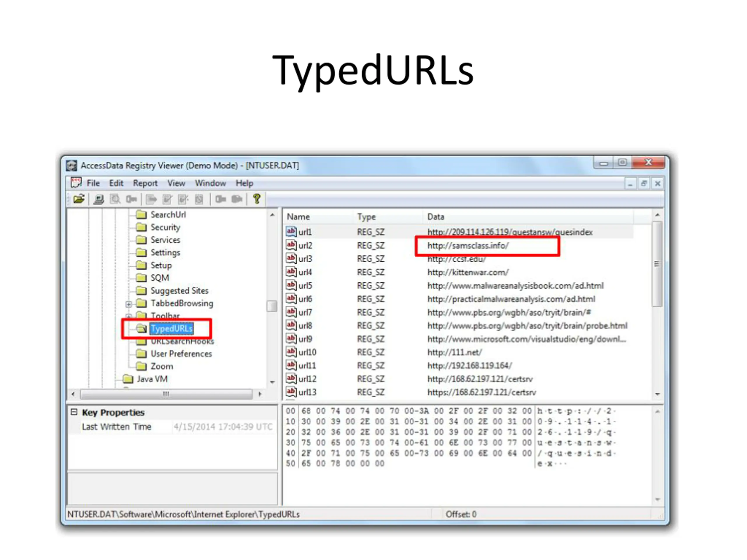Open the View menu

[x=176, y=183]
